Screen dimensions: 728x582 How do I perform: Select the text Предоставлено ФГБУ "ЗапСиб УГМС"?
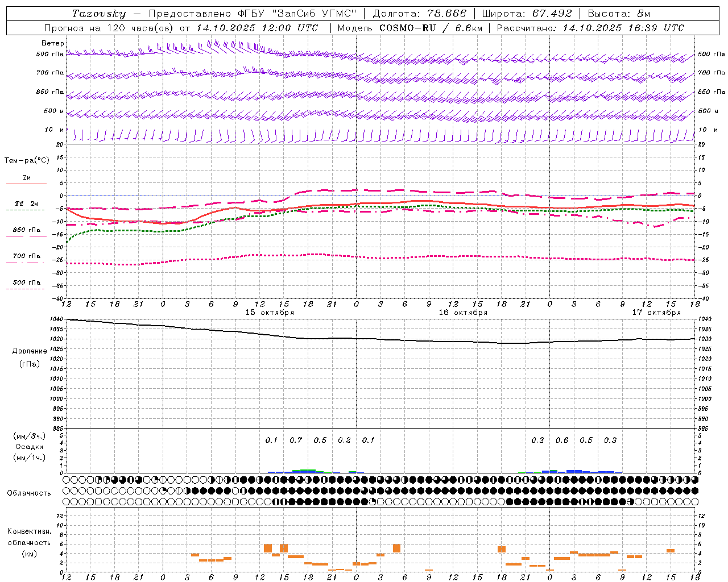point(252,14)
